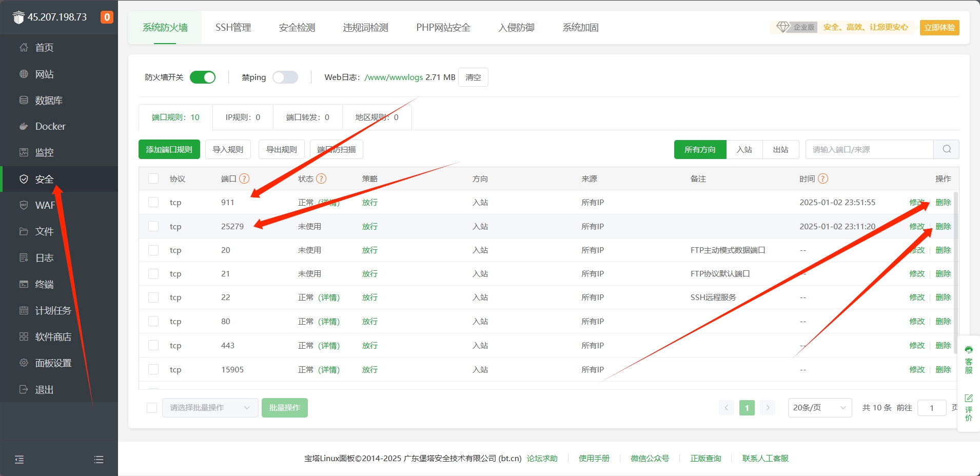Switch to PHP网站安全 tab
The width and height of the screenshot is (980, 476).
443,27
